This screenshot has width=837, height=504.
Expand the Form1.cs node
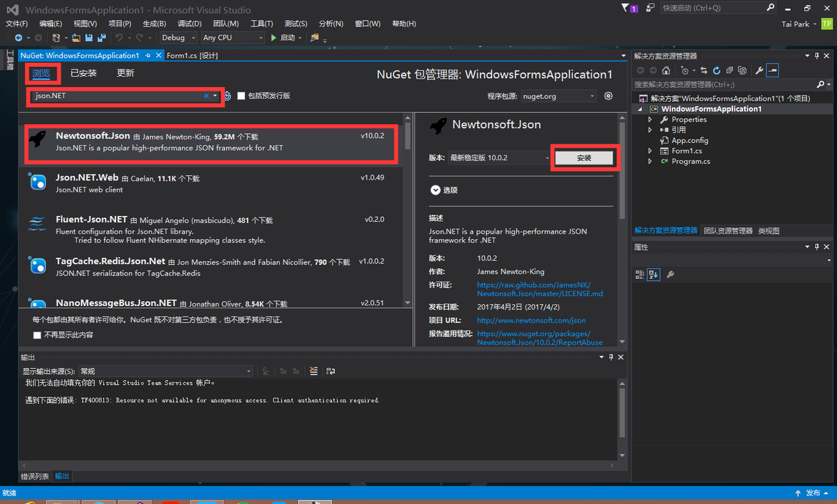650,151
